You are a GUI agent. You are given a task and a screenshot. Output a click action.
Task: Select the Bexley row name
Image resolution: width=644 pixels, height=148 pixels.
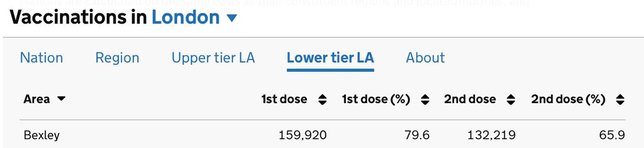coord(42,135)
